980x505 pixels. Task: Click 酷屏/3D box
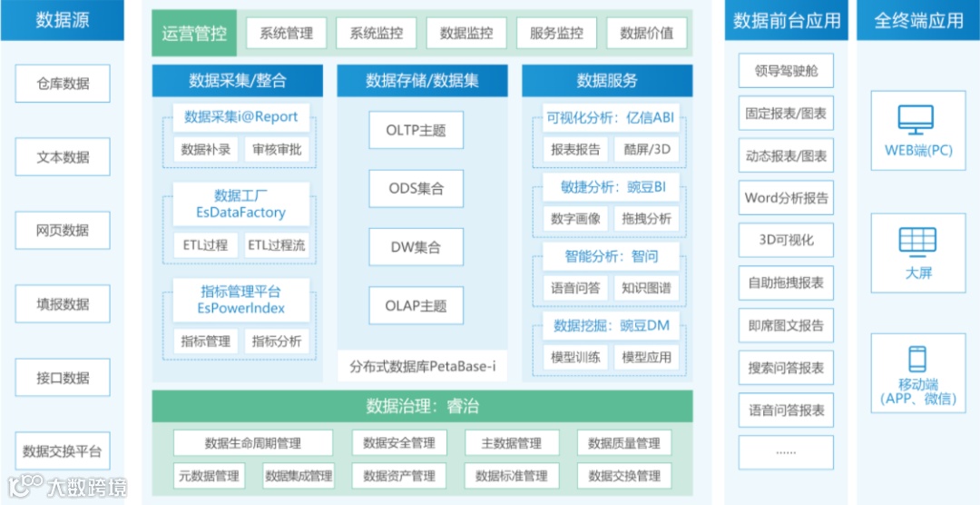click(x=646, y=150)
